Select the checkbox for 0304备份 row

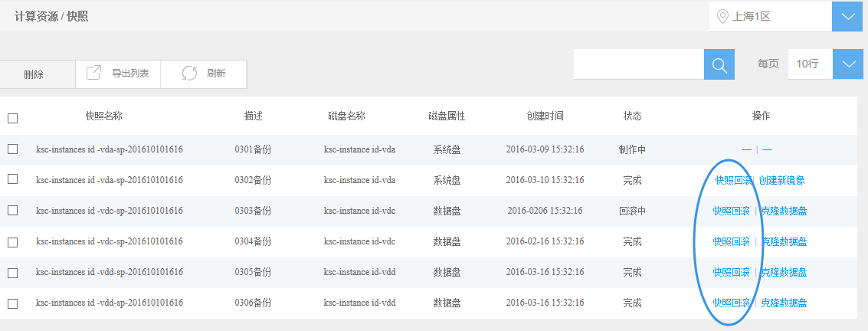tap(12, 242)
